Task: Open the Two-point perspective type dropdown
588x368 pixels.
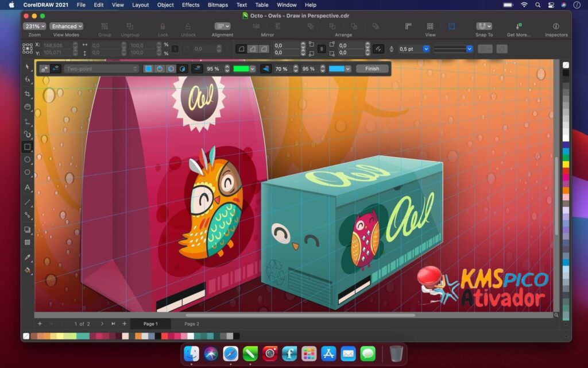Action: 101,69
